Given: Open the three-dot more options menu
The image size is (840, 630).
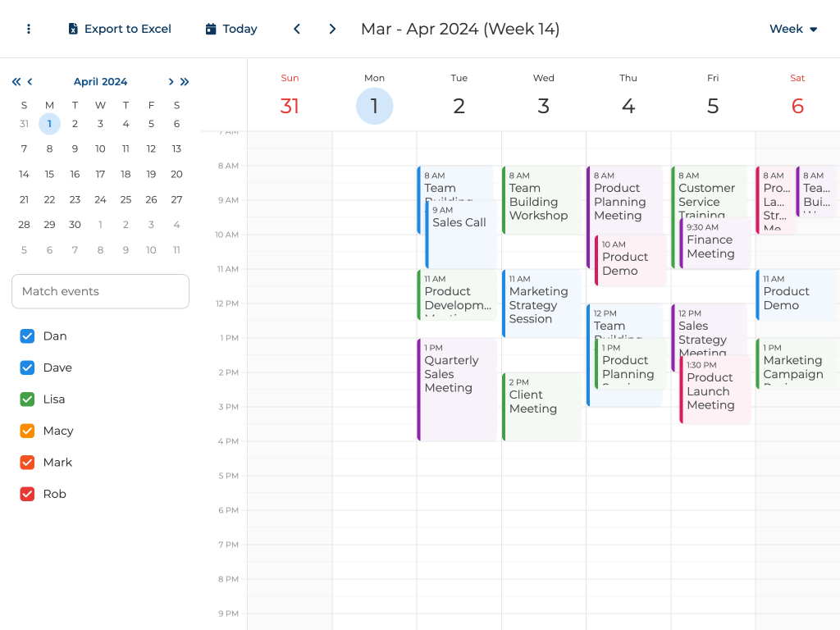Looking at the screenshot, I should [x=29, y=29].
